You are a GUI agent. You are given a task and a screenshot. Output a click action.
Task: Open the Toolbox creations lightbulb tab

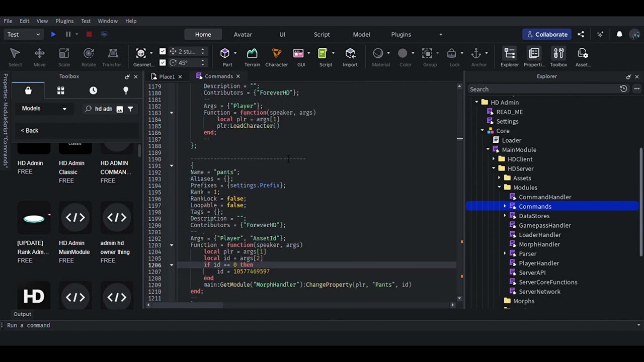point(126,90)
